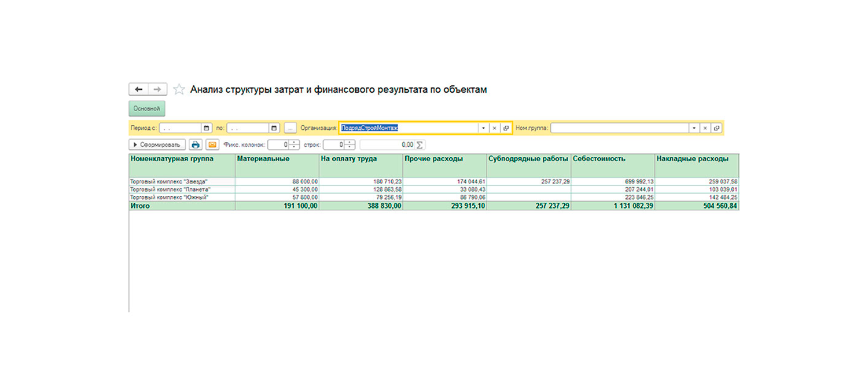This screenshot has width=868, height=391.
Task: Click cell 103 039,01 in Накладные расходы
Action: 697,189
